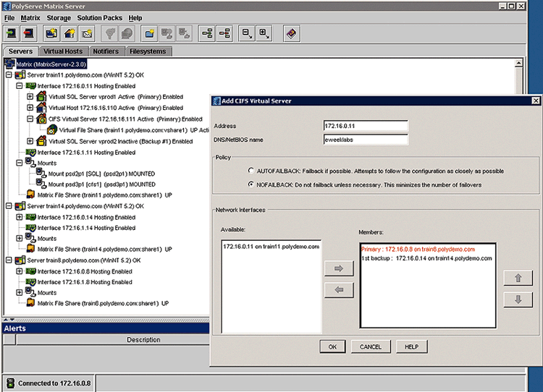This screenshot has width=543, height=392.
Task: Click the DNS/NetBIOS name input field
Action: tap(366, 140)
